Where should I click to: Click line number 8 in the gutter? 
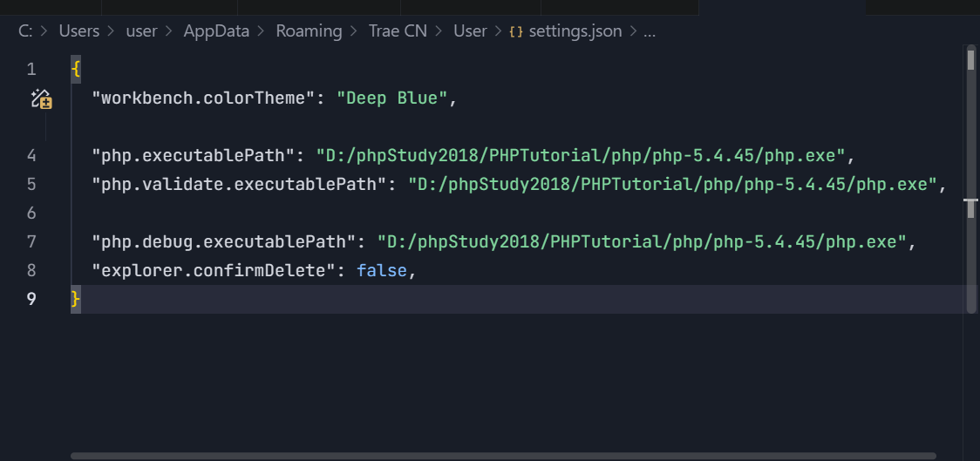coord(31,270)
